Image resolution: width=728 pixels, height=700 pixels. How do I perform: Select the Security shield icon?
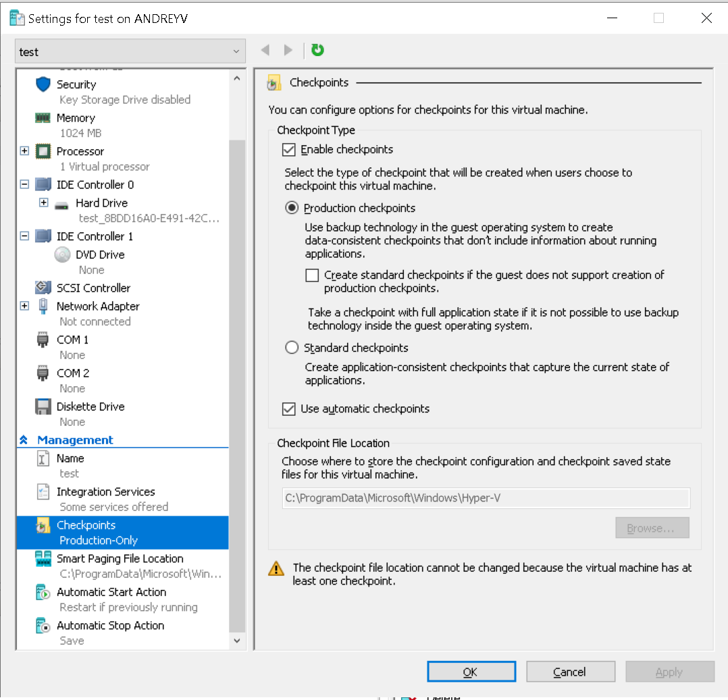pyautogui.click(x=43, y=84)
